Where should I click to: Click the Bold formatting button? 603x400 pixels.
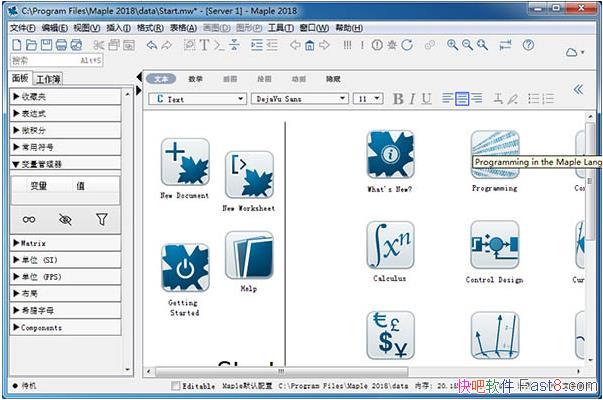coord(398,99)
